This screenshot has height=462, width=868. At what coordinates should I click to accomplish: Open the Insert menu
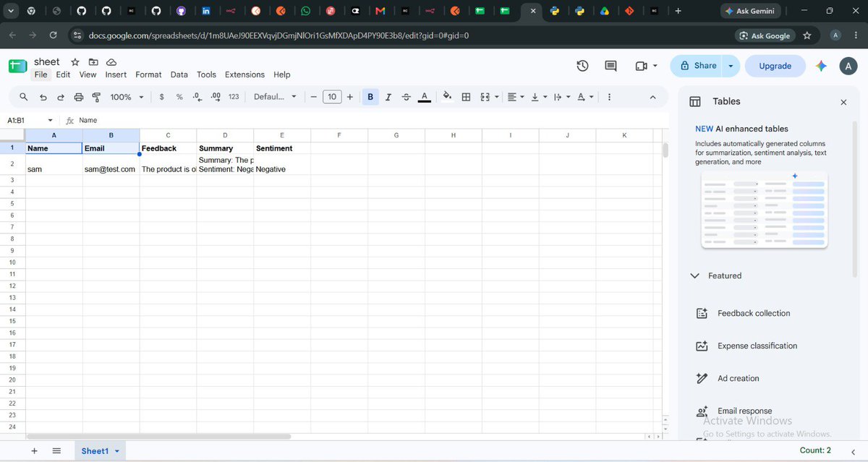pos(116,74)
